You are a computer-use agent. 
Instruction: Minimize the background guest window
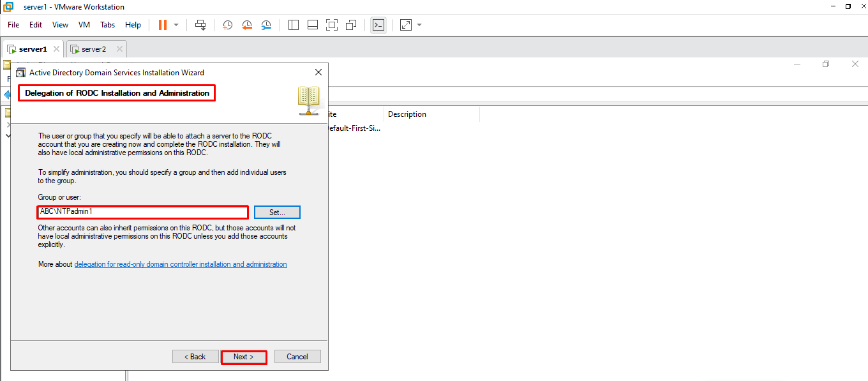click(x=797, y=64)
